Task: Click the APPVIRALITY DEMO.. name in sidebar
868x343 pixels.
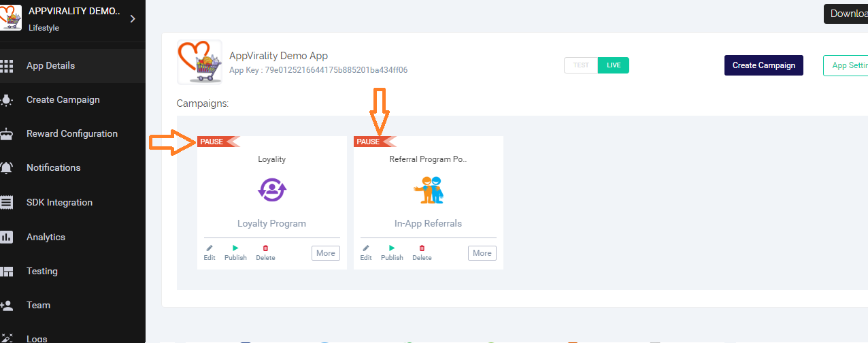Action: coord(75,12)
